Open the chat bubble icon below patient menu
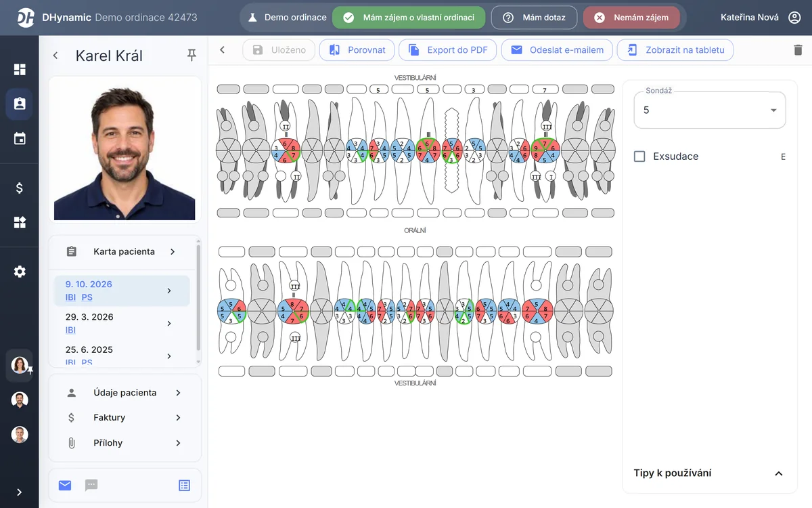Screen dimensions: 812x508 click(91, 485)
